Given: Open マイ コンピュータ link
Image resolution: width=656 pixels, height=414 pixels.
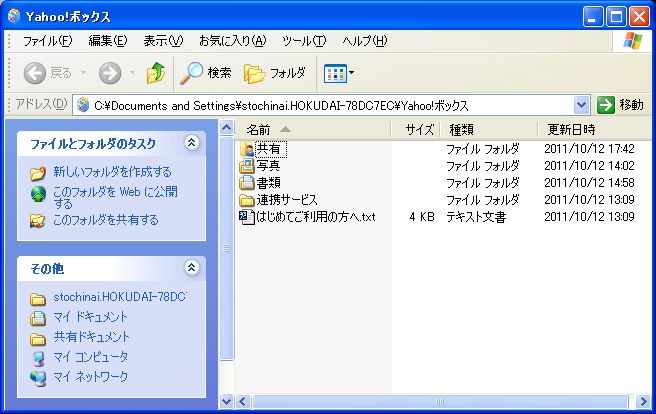Looking at the screenshot, I should [90, 357].
